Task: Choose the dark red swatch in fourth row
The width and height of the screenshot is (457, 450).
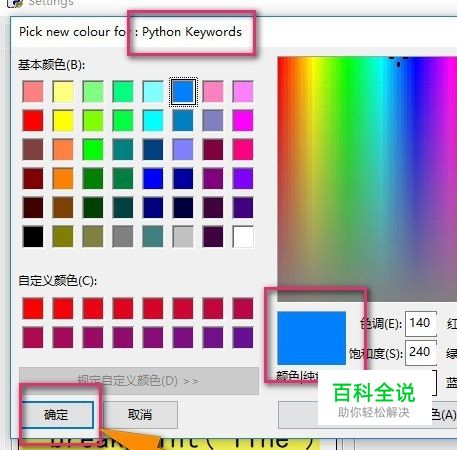Action: [x=33, y=178]
